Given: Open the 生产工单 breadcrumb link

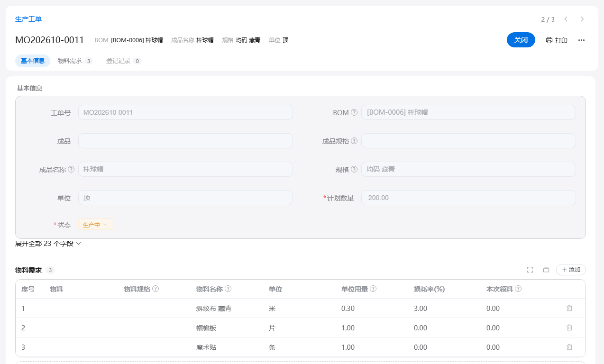Looking at the screenshot, I should (28, 19).
